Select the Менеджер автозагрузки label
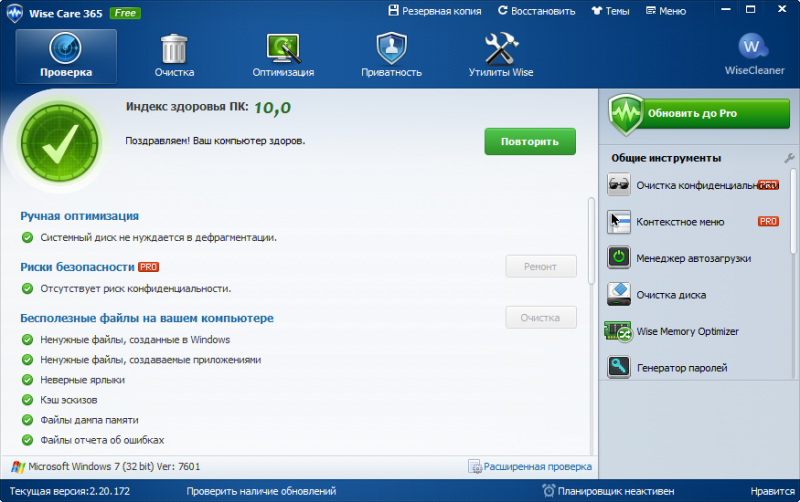This screenshot has width=800, height=502. pos(693,258)
